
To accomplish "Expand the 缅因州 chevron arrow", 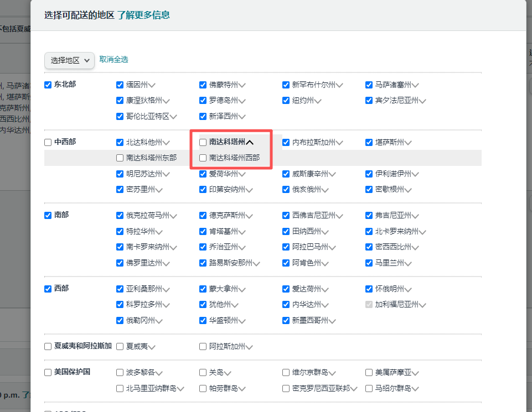I will point(152,86).
